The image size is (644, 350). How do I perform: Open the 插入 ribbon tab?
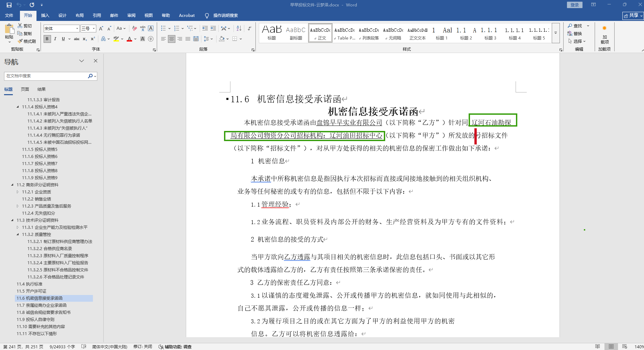(45, 15)
